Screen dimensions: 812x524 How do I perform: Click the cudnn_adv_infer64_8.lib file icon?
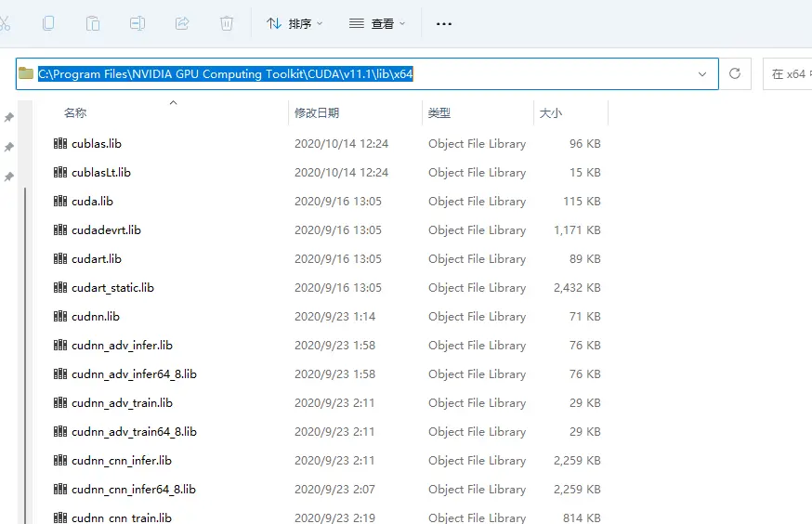(x=60, y=373)
